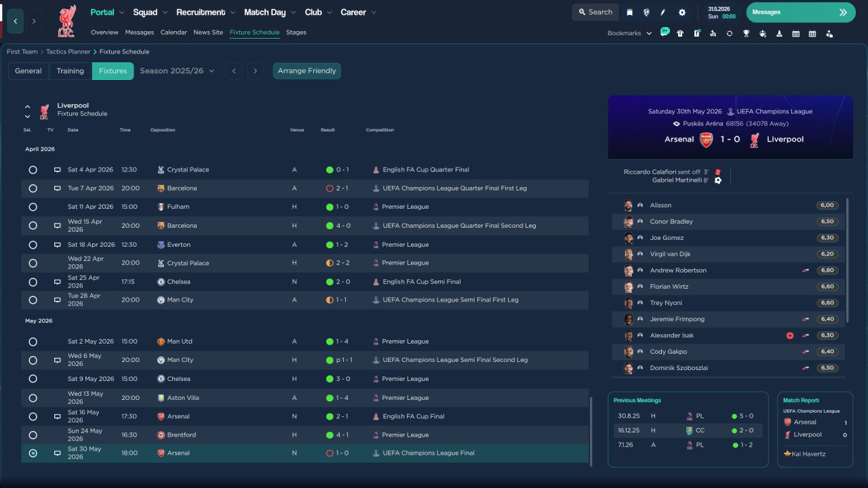Click the first calendar icon in bookmarks bar
This screenshot has width=868, height=488.
click(x=795, y=33)
